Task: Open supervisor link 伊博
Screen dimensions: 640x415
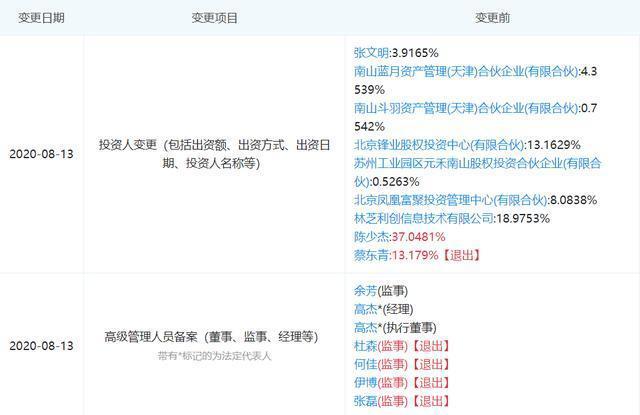Action: pyautogui.click(x=365, y=383)
